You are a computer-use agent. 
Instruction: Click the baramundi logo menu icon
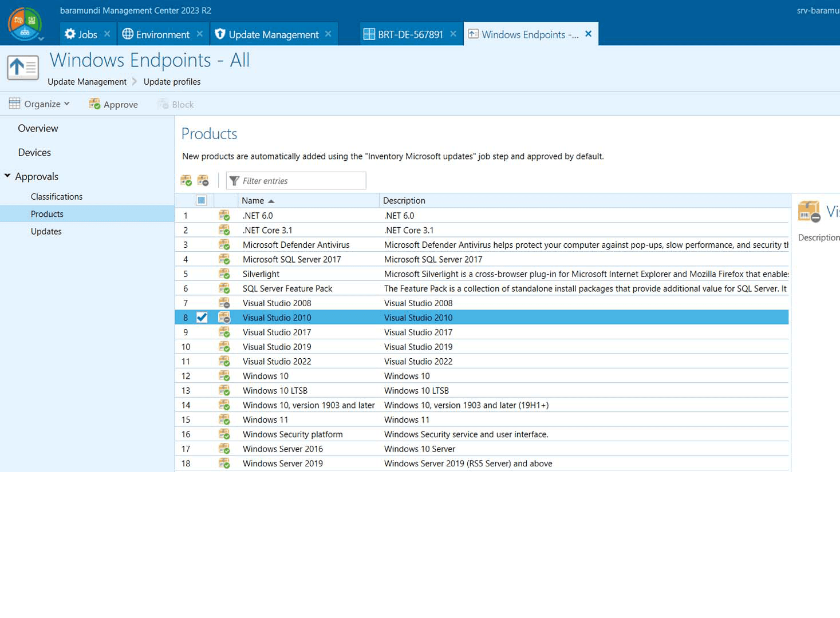tap(25, 23)
